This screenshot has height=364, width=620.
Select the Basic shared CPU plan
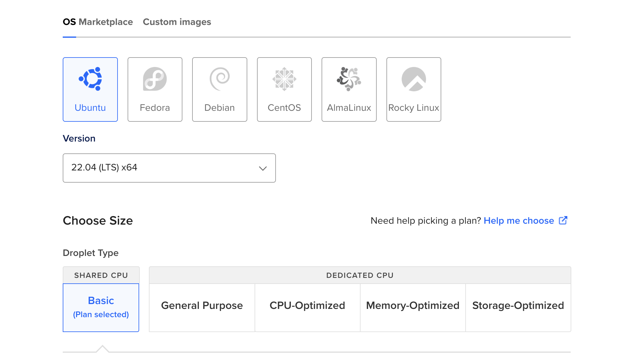(101, 308)
